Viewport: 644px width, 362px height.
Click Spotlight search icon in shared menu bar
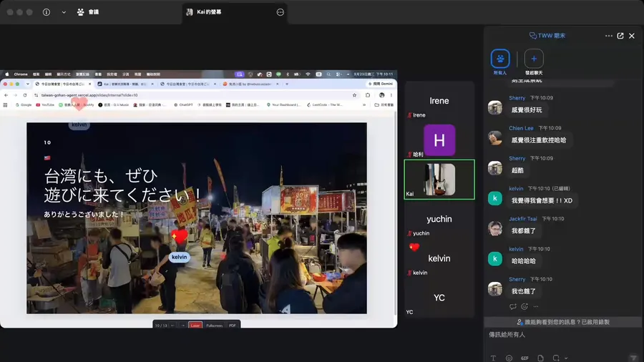pos(328,74)
